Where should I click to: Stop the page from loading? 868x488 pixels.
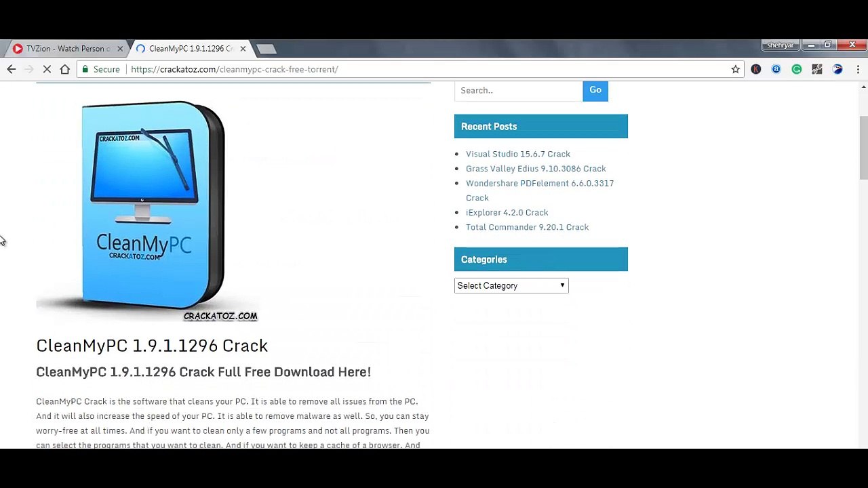(x=47, y=69)
